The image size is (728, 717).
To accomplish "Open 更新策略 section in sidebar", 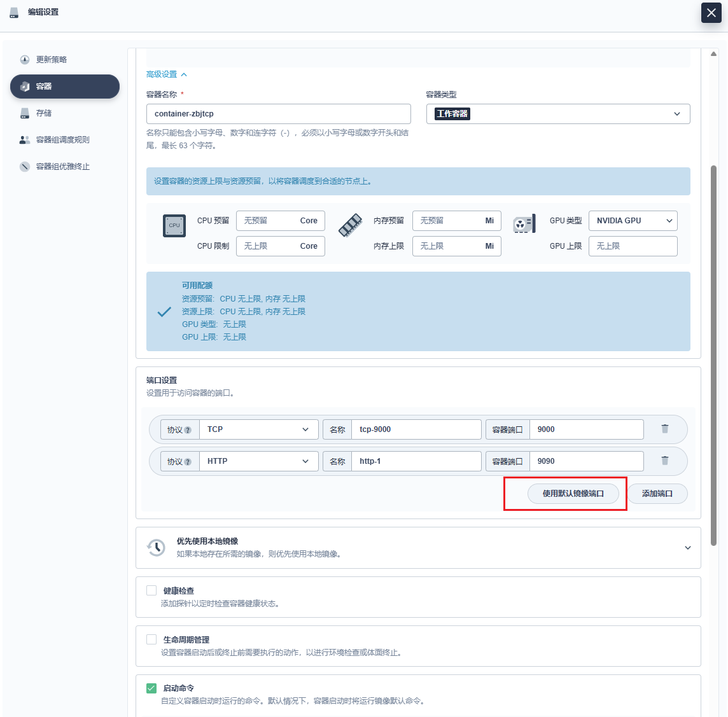I will 64,59.
